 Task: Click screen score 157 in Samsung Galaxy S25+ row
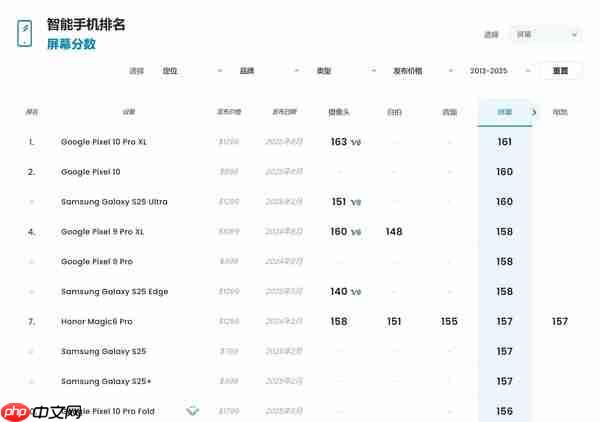[504, 381]
